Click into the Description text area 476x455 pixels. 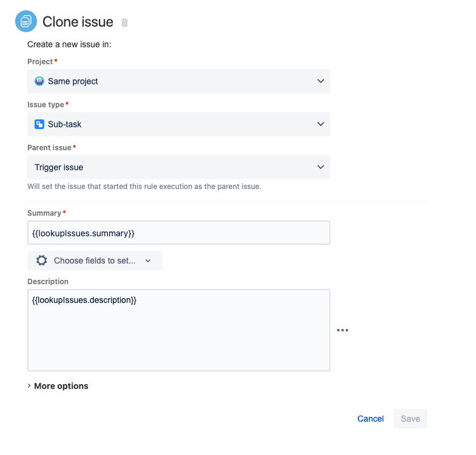[x=179, y=330]
